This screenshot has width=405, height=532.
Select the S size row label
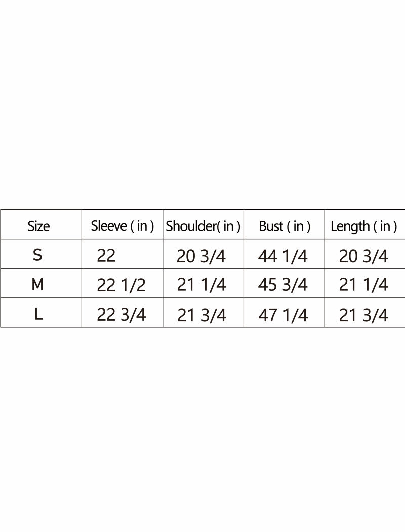pos(37,255)
